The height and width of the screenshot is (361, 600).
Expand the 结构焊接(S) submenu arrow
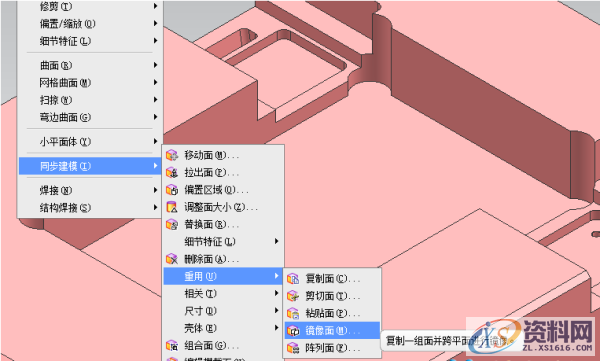click(x=155, y=207)
